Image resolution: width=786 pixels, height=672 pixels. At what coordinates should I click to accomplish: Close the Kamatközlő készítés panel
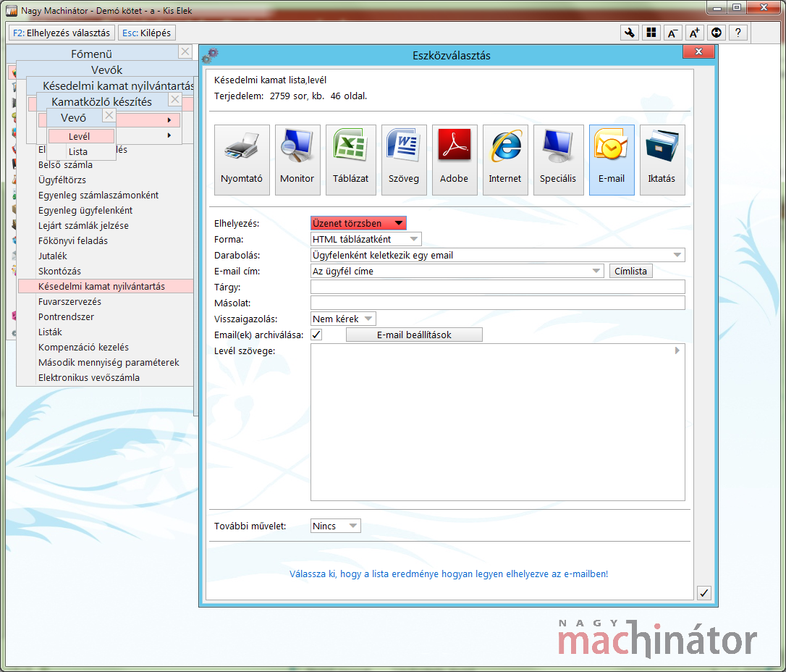174,99
